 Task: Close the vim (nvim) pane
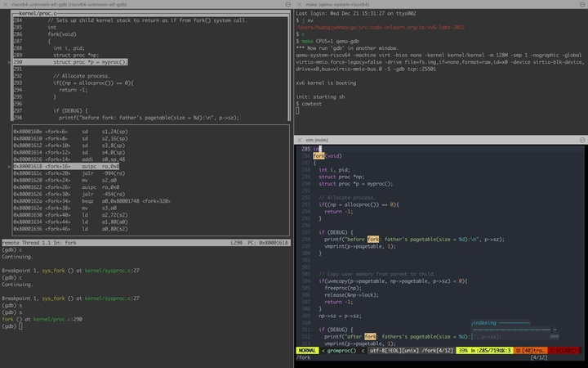coord(300,141)
